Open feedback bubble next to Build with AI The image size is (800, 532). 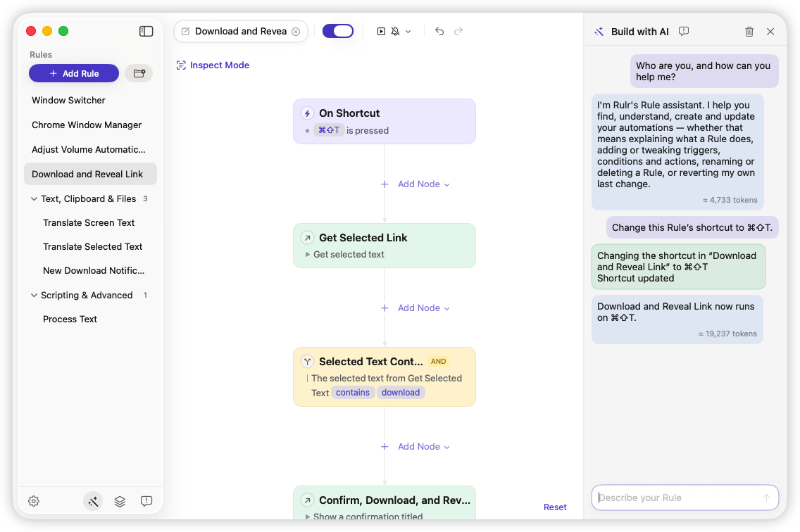[684, 32]
